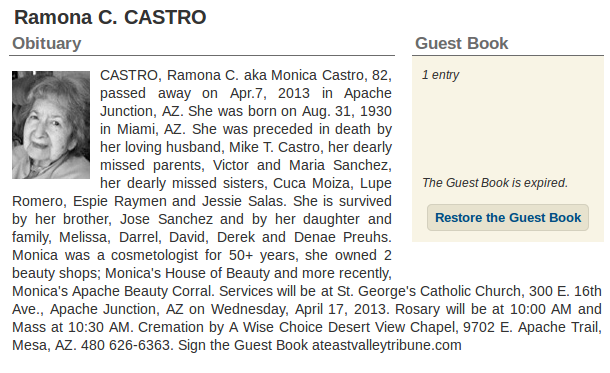Screen dimensions: 610x373
Task: Select the Guest Book section heading
Action: point(461,43)
